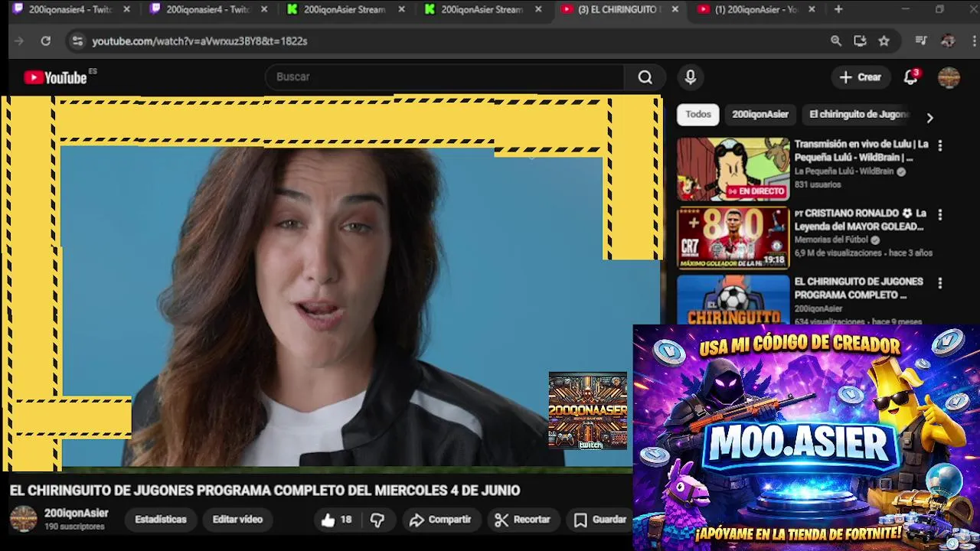Close the first 200iqonasier4 Twitch tab
This screenshot has width=980, height=551.
126,9
